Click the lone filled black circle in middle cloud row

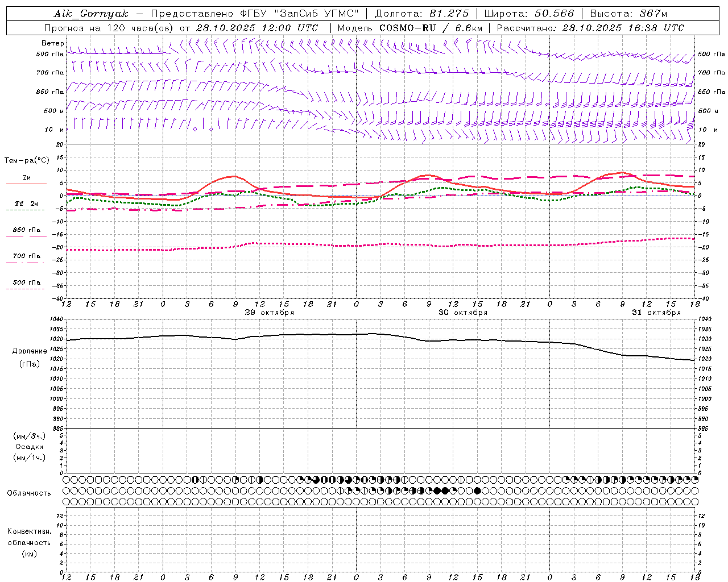[477, 490]
